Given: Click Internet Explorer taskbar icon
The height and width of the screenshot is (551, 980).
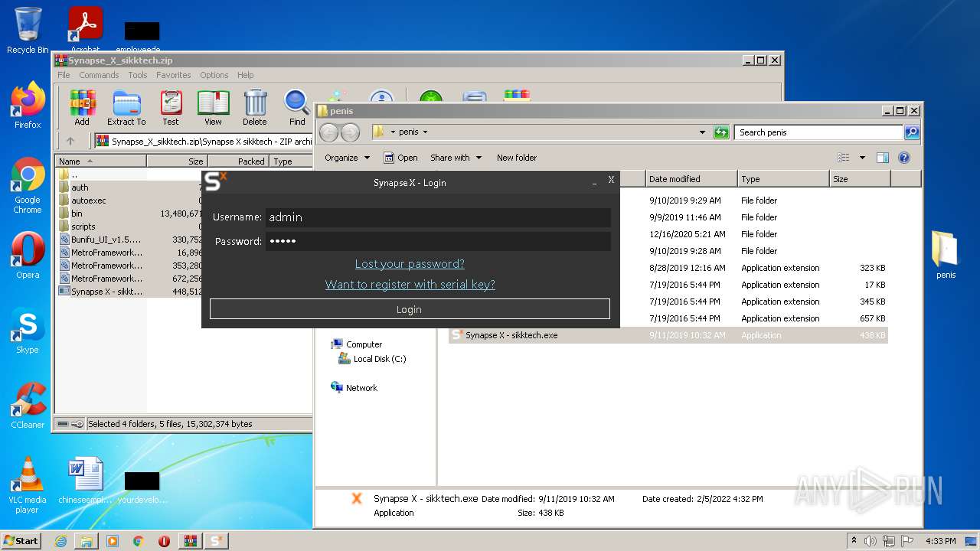Looking at the screenshot, I should pos(60,541).
